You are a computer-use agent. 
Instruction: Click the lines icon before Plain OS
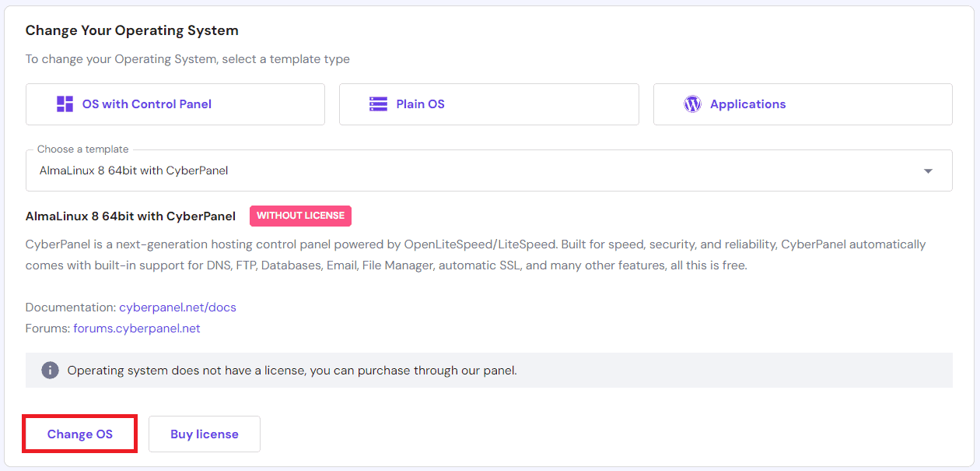point(379,104)
